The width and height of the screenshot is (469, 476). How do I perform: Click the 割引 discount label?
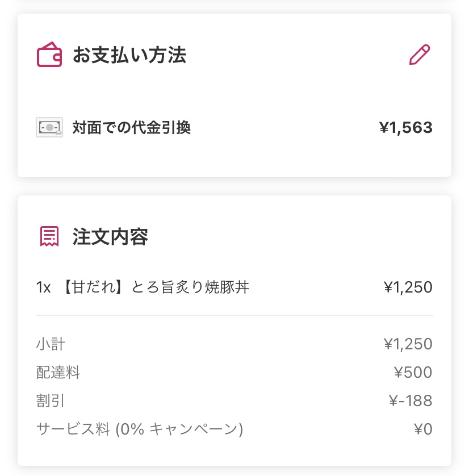pos(51,400)
